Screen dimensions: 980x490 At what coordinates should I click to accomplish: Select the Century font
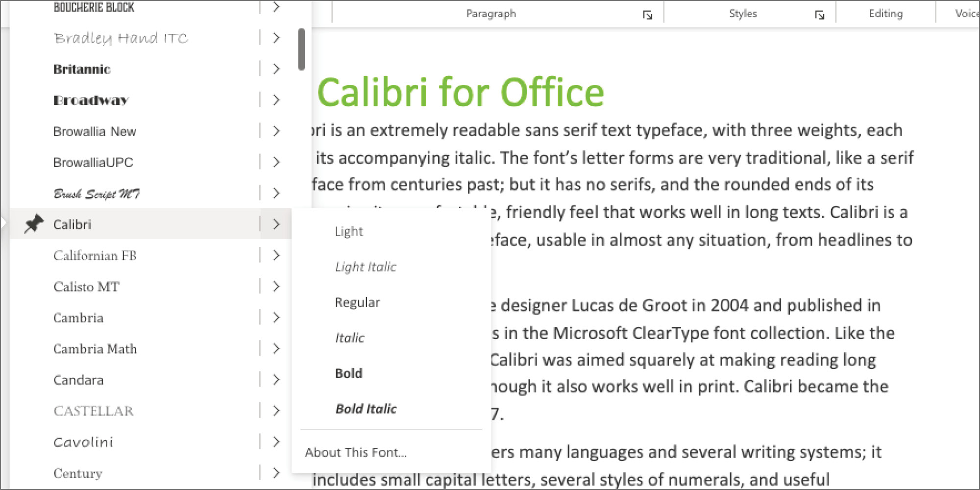point(77,473)
